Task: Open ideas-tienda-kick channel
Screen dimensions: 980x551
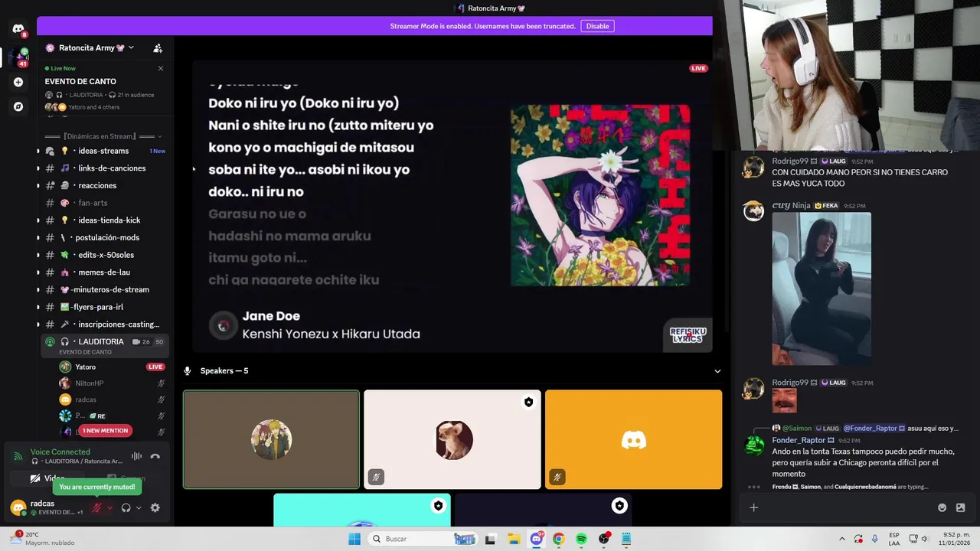Action: coord(105,220)
